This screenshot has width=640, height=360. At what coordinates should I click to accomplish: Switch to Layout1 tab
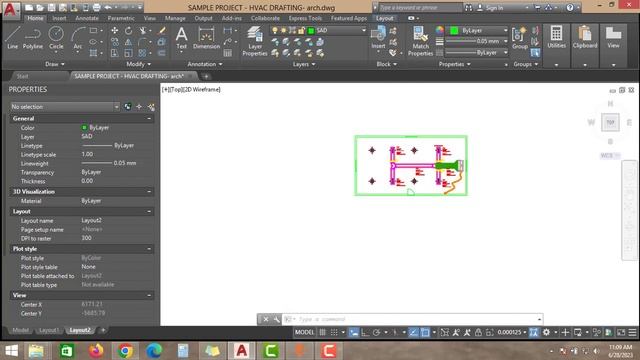click(49, 330)
